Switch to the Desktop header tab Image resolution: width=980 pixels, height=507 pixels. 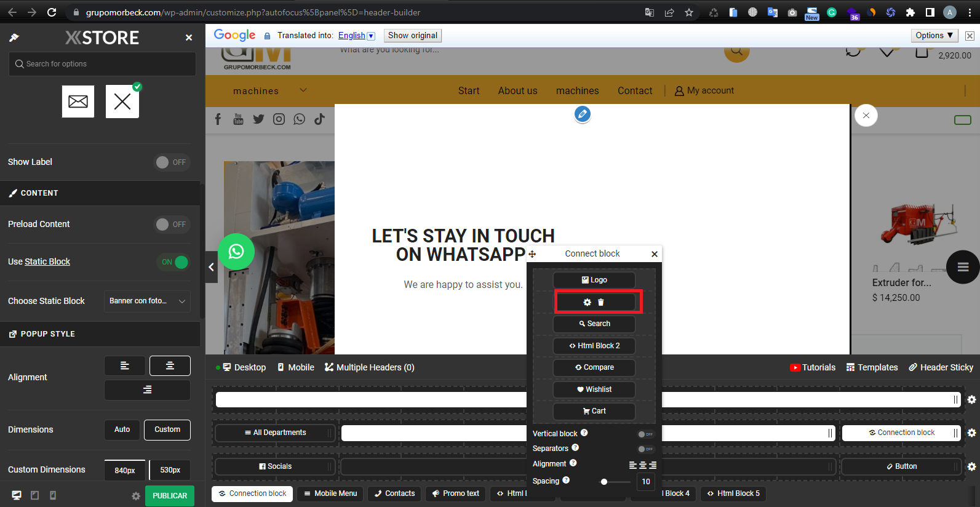244,367
